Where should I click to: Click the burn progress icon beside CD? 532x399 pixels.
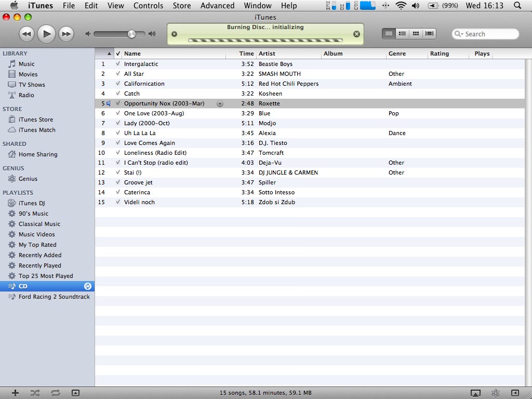(87, 286)
